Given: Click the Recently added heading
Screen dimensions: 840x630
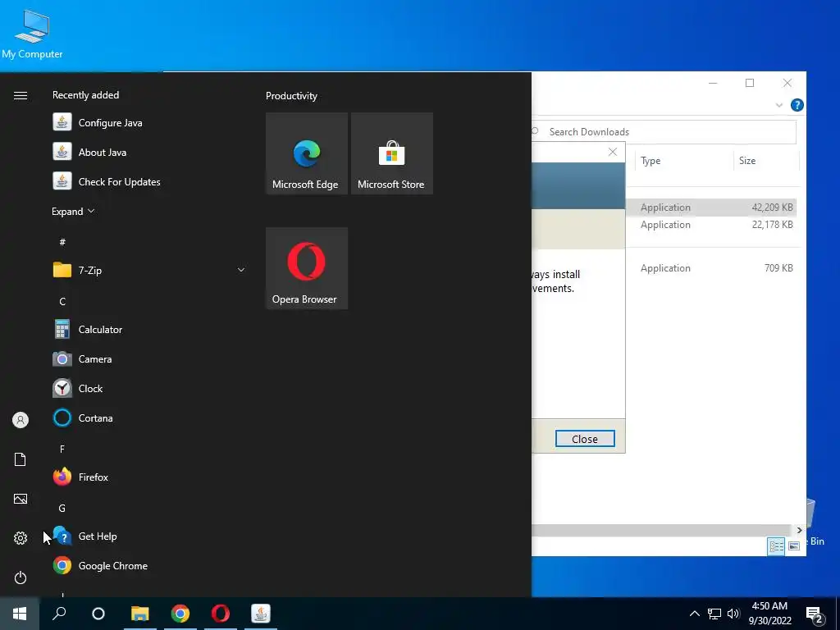Looking at the screenshot, I should click(85, 95).
